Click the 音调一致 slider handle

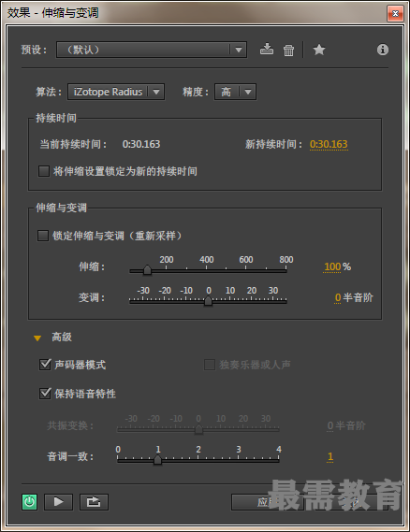point(157,460)
